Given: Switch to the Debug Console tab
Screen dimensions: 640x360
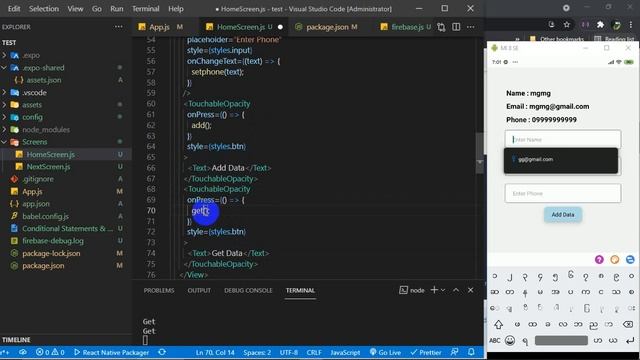Looking at the screenshot, I should tap(248, 290).
